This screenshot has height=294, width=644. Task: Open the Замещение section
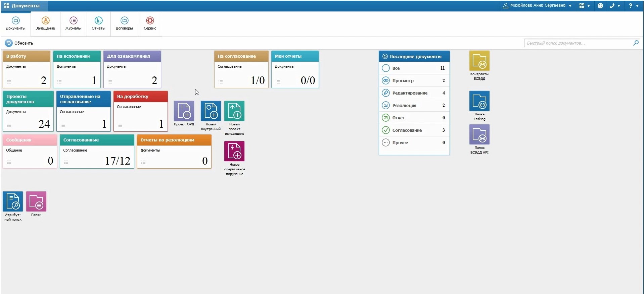tap(45, 24)
